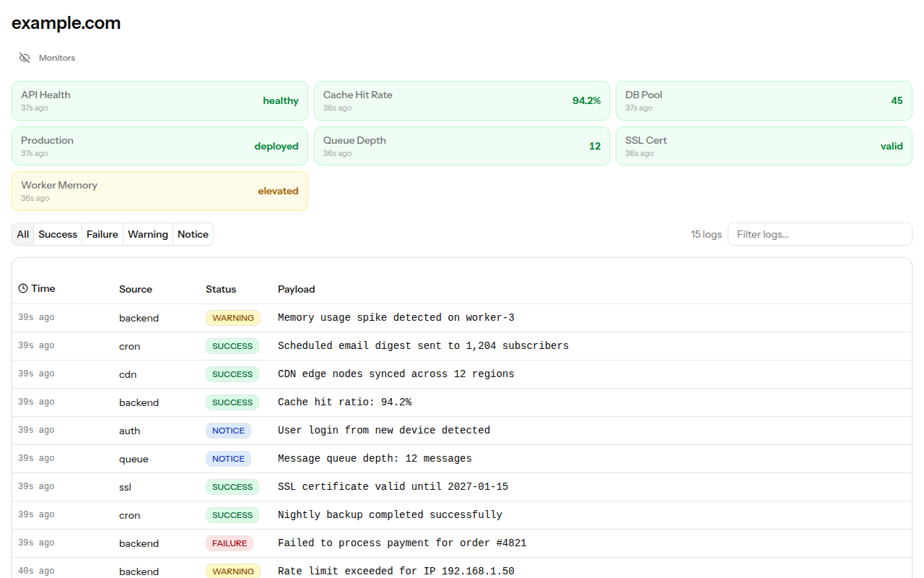Screen dimensions: 924x578
Task: Open the Queue Depth monitor card
Action: point(462,146)
